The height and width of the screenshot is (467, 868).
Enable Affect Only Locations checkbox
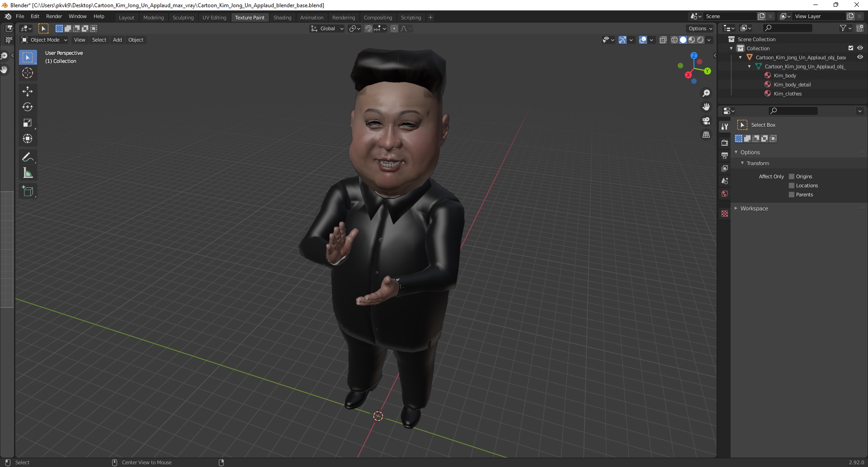(x=792, y=186)
